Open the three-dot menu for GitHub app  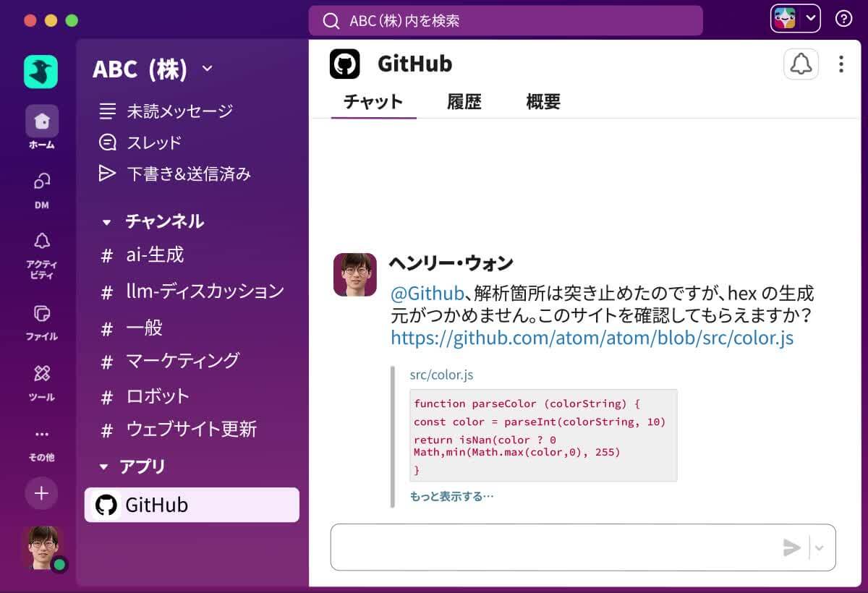[841, 64]
